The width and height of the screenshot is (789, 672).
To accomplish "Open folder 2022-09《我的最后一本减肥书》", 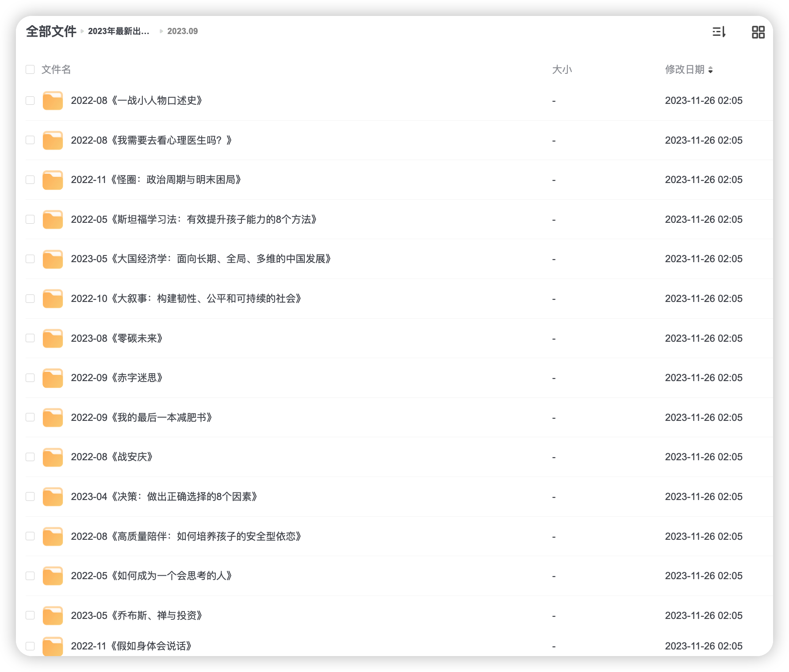I will [x=142, y=417].
